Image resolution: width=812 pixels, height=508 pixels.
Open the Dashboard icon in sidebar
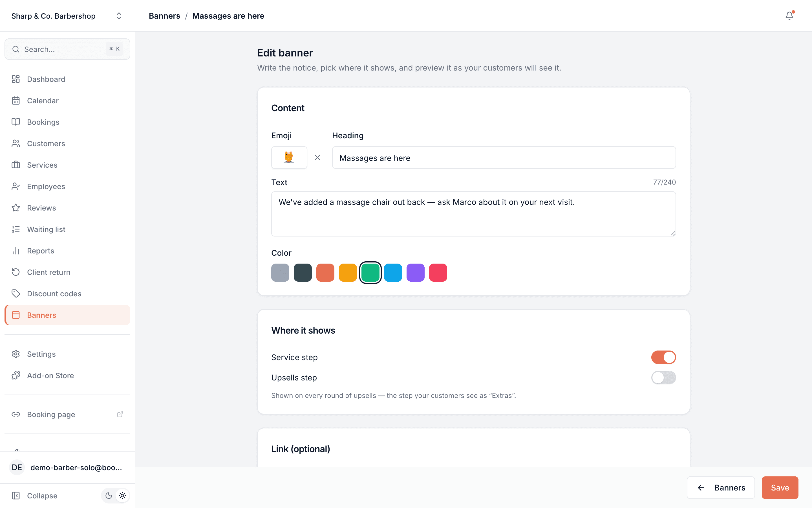pos(16,79)
